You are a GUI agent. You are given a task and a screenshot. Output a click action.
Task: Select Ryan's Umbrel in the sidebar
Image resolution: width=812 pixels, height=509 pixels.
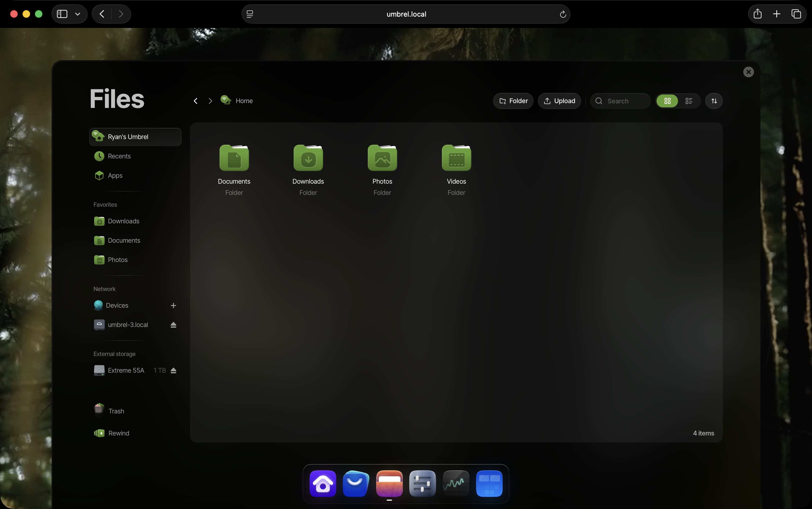coord(128,137)
